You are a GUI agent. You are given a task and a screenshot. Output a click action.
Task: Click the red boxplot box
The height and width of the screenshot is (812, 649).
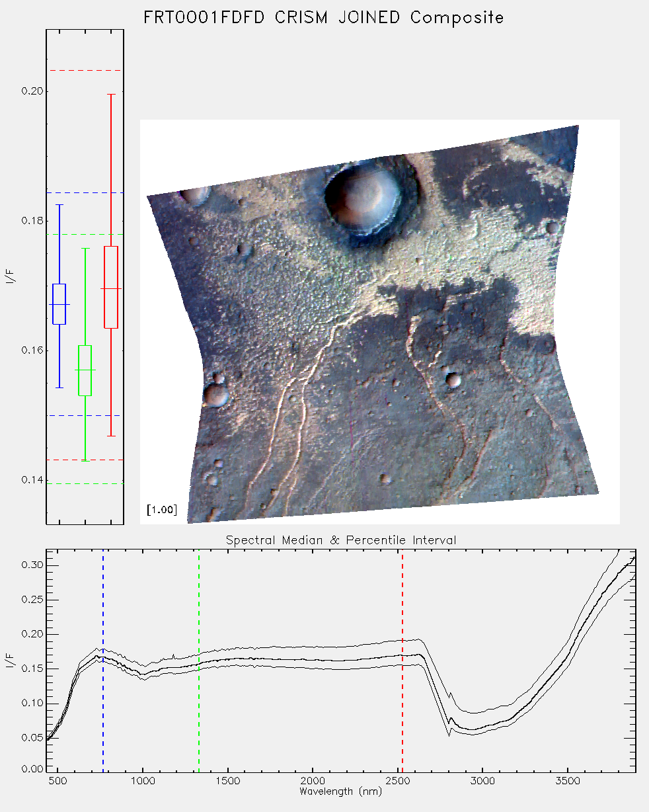point(111,287)
